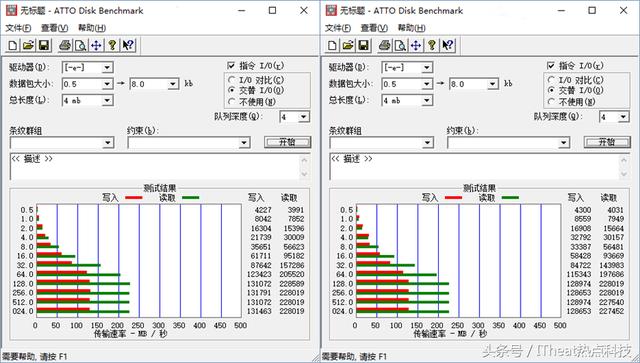
Task: Click the 228589 read value in left window
Action: [x=292, y=284]
